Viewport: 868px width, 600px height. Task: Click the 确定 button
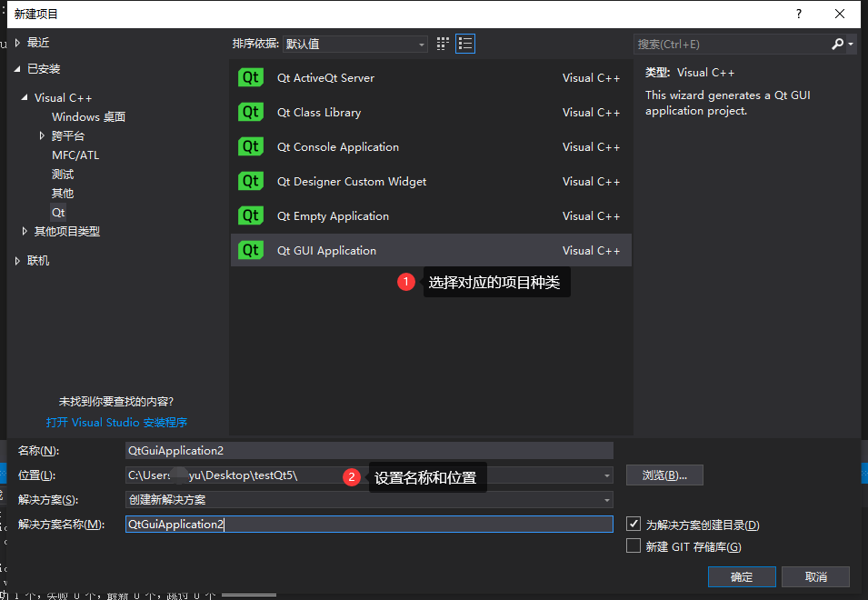[742, 576]
